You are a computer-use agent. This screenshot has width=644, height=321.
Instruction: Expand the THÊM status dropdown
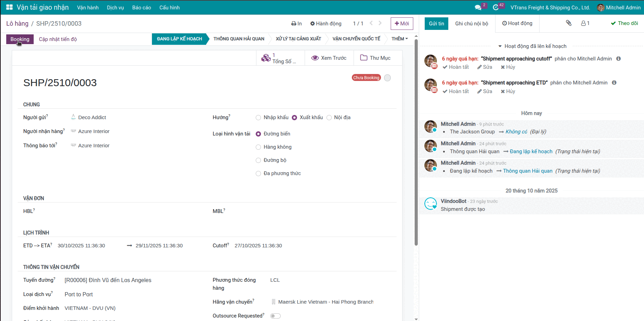coord(399,39)
